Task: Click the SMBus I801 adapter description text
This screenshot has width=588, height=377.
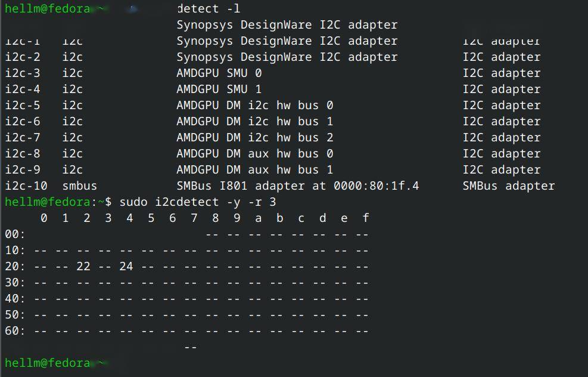Action: 297,186
